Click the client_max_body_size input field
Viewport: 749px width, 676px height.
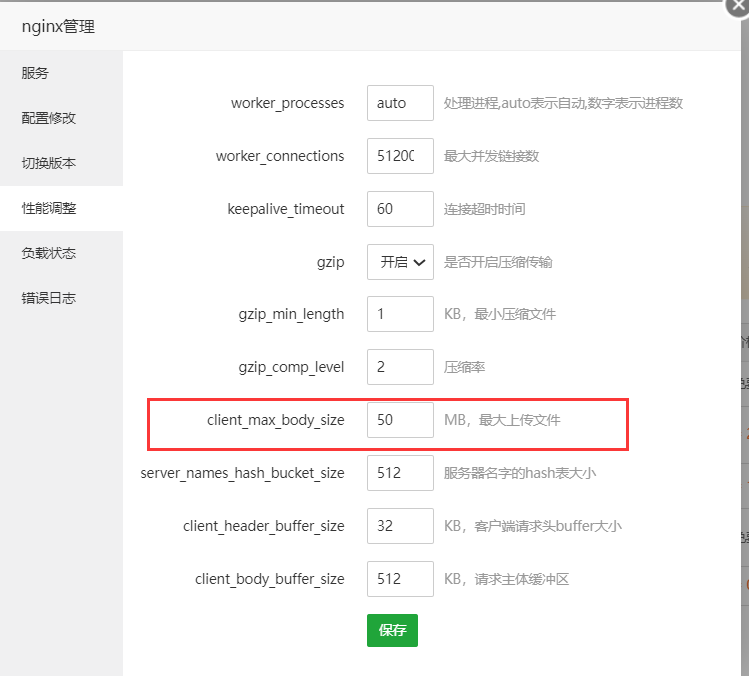pyautogui.click(x=400, y=420)
